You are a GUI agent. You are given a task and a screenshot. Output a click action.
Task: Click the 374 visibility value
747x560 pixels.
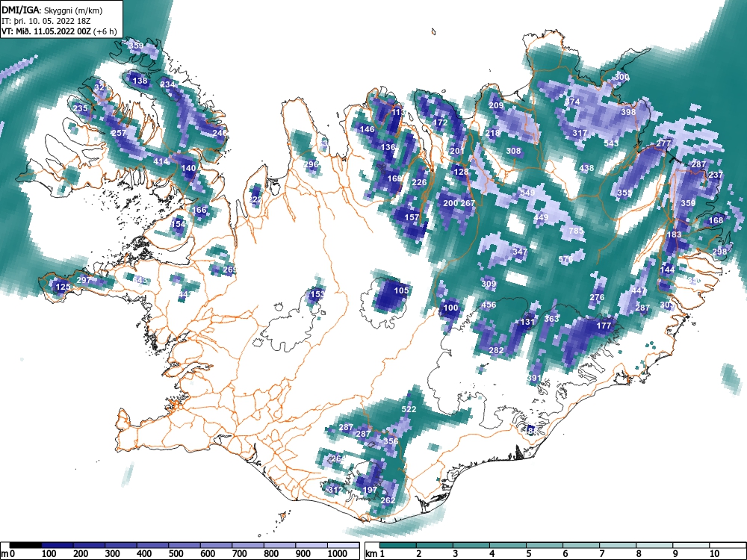pyautogui.click(x=572, y=102)
